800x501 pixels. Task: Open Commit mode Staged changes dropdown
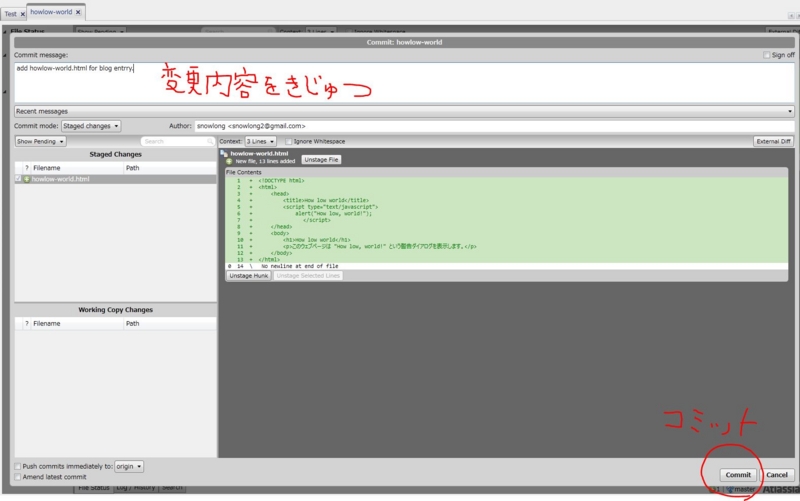click(x=91, y=126)
